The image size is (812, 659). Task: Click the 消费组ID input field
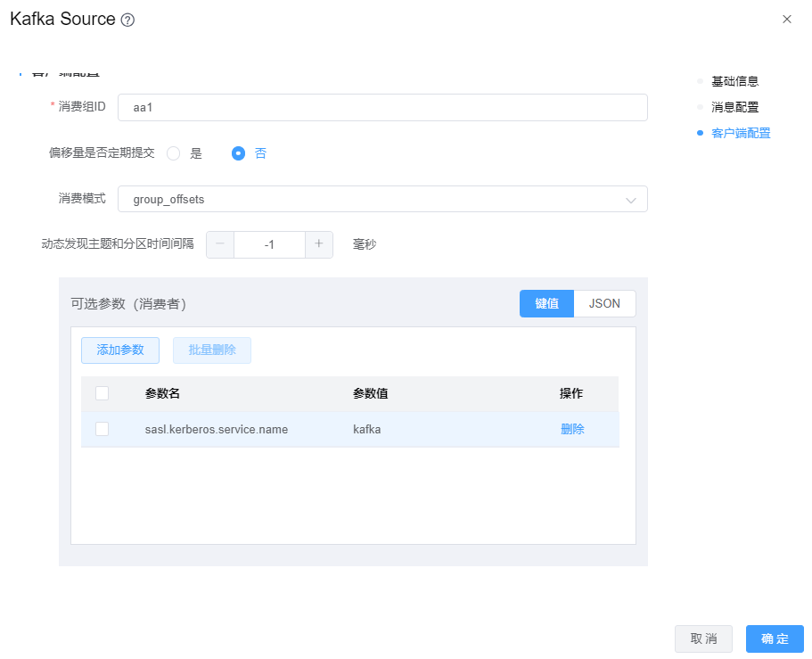381,107
